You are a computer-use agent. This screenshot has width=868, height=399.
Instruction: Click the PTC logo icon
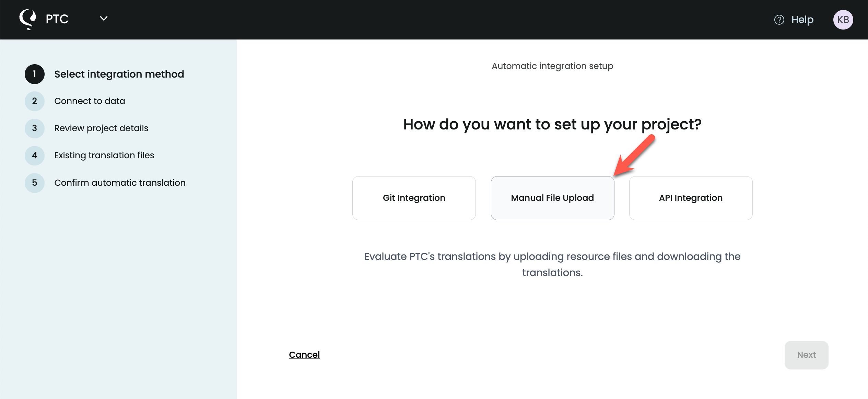(28, 19)
